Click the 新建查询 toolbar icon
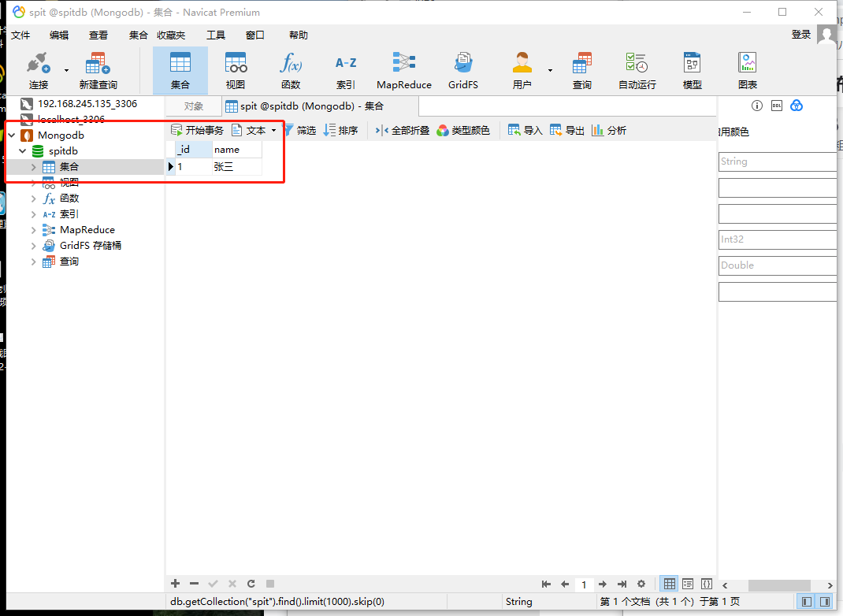 click(x=98, y=70)
